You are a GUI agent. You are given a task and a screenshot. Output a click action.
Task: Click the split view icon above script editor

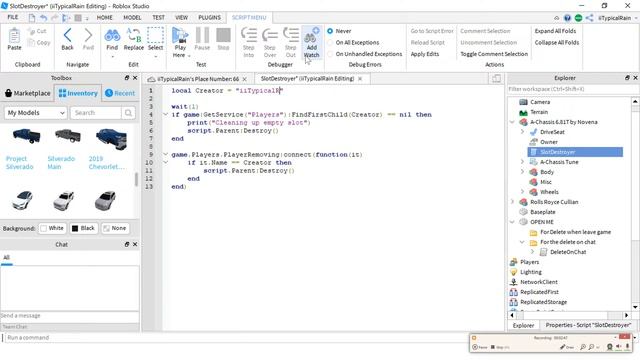point(496,78)
